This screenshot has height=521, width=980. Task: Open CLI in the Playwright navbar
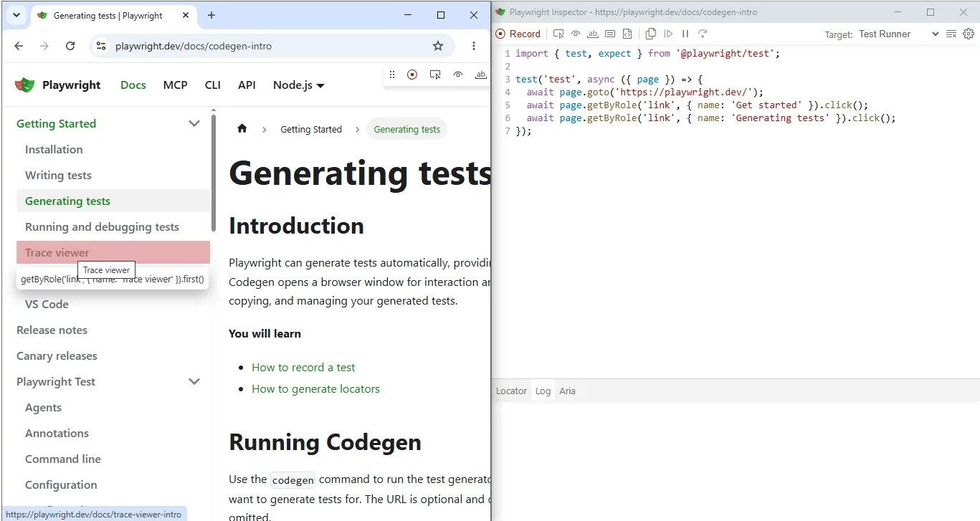(213, 85)
